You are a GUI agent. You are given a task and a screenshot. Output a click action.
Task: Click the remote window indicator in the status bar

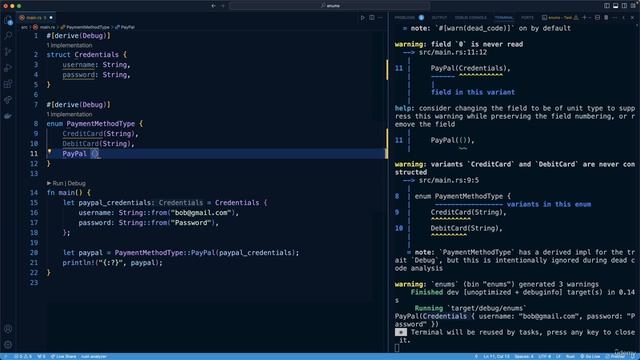click(5, 356)
